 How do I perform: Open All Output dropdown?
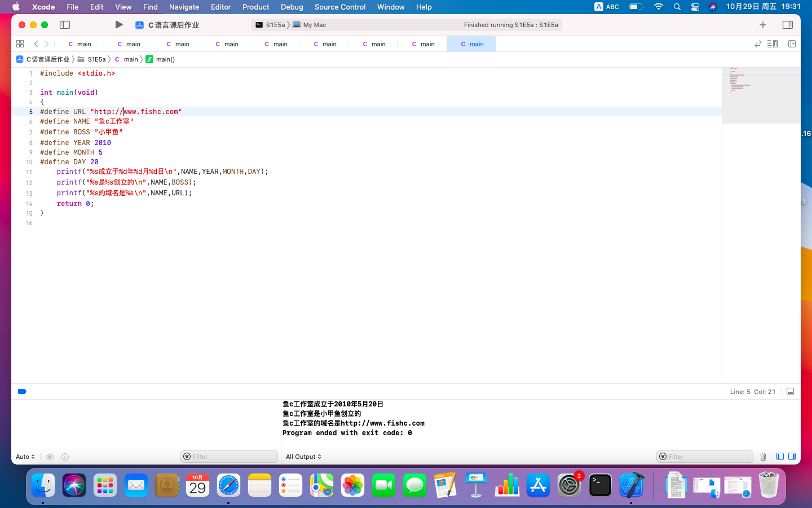(303, 457)
